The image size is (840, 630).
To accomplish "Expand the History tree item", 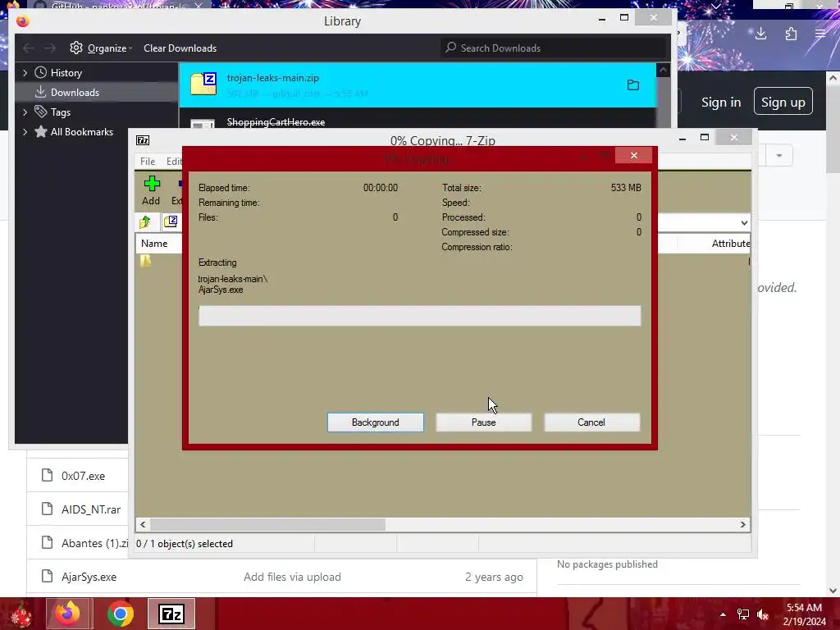I will coord(25,73).
